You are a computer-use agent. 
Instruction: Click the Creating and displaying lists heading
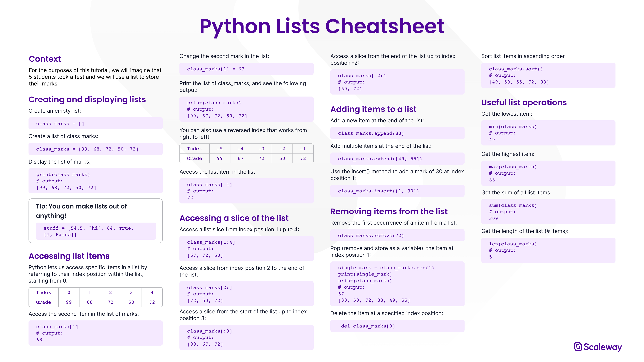pos(87,100)
